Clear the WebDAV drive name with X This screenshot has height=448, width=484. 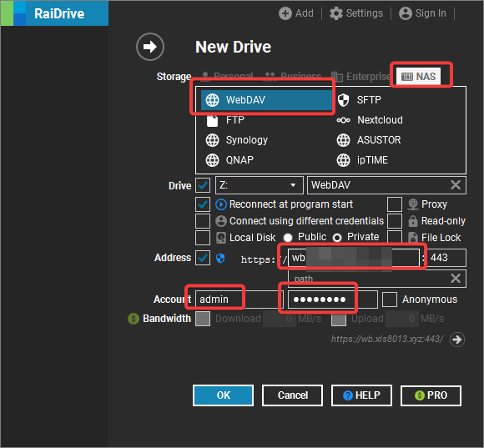coord(456,185)
